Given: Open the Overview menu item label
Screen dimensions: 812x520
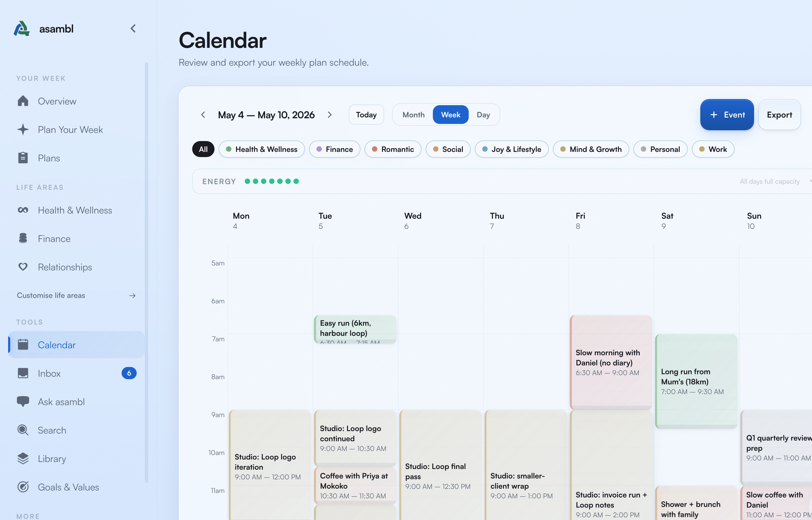Looking at the screenshot, I should (57, 101).
